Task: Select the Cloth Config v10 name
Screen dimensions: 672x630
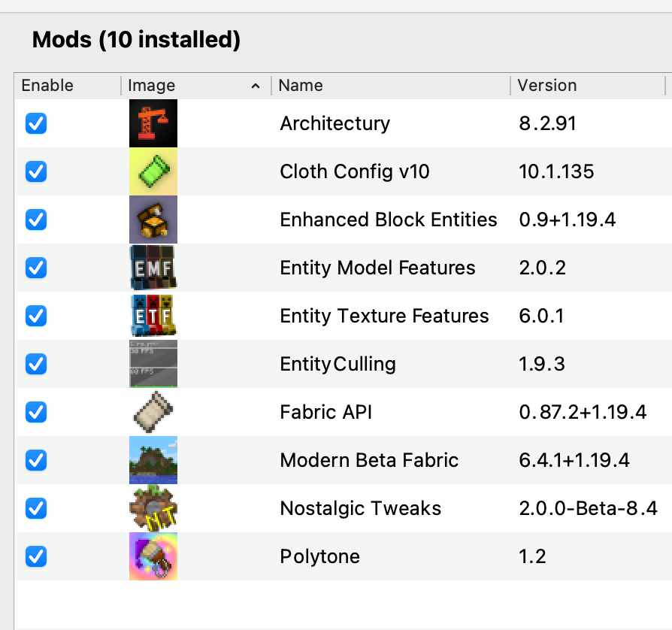Action: [355, 171]
